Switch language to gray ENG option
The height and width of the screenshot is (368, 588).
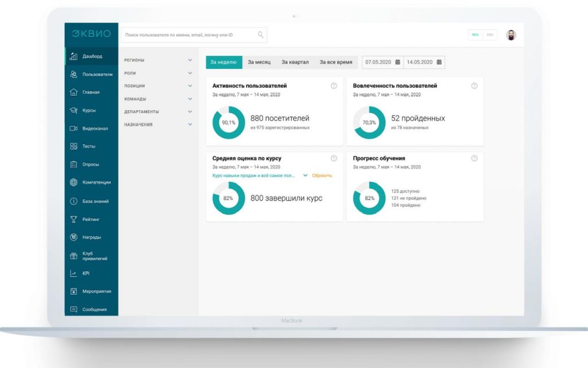(490, 35)
